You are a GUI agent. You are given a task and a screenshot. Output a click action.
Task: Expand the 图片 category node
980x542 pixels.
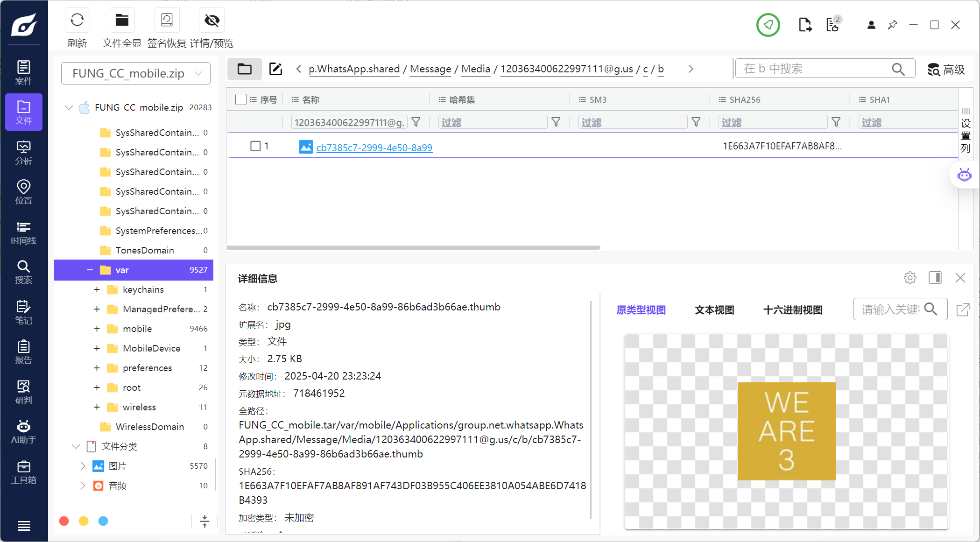(83, 466)
